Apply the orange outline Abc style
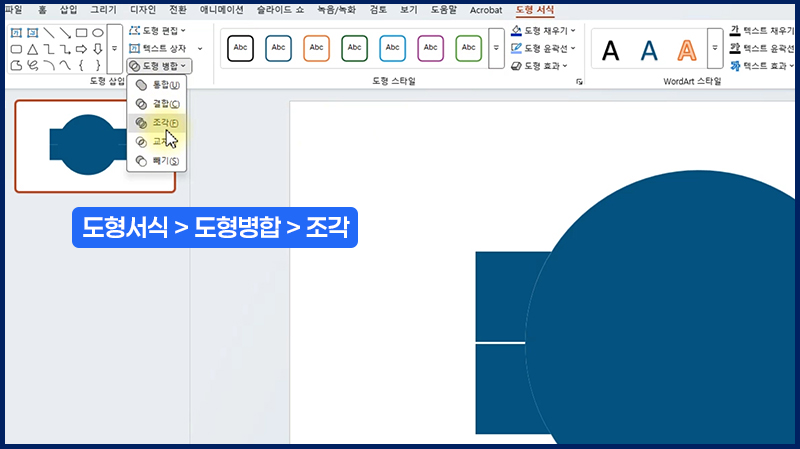The image size is (800, 449). (x=316, y=48)
